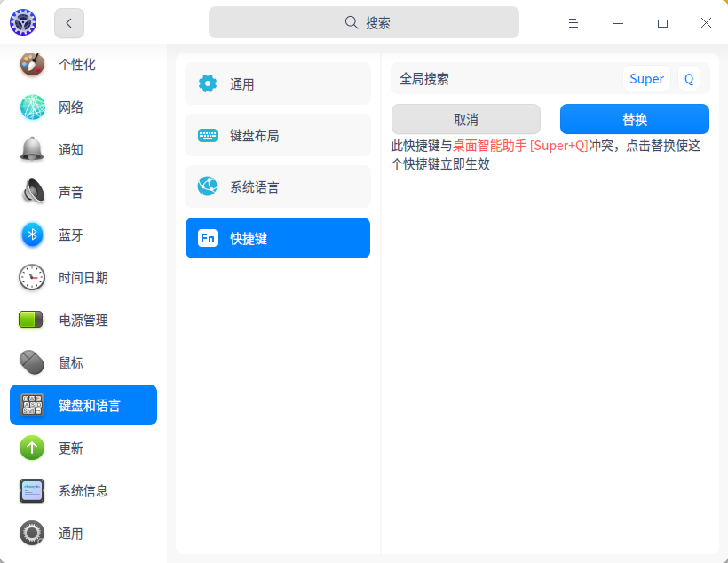The width and height of the screenshot is (728, 563).
Task: Click the 网络 globe icon
Action: (33, 107)
